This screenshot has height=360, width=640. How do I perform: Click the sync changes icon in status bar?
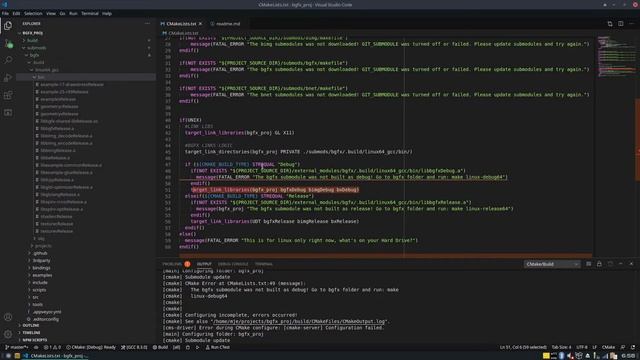(36, 347)
